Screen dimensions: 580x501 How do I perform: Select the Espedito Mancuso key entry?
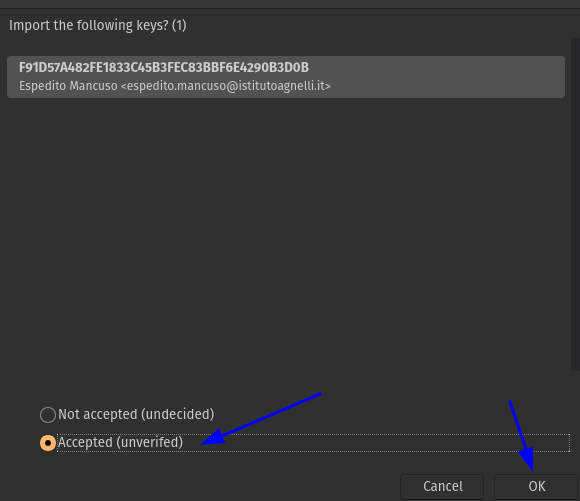click(x=286, y=77)
